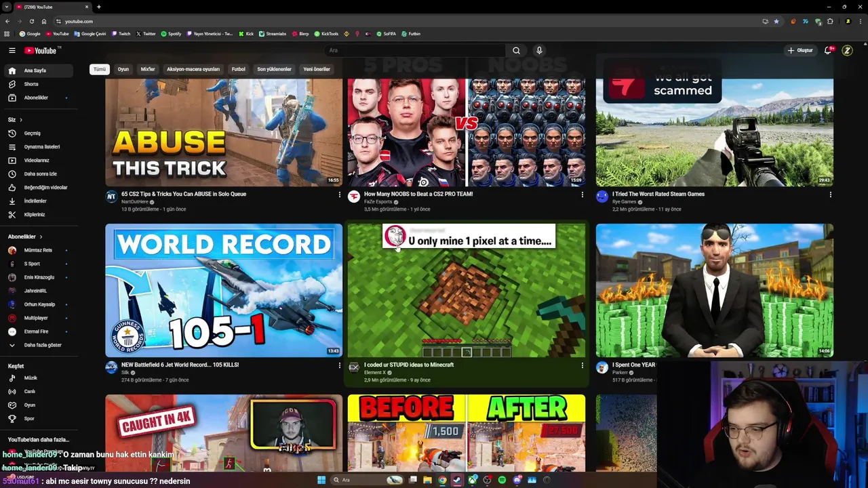The image size is (868, 488).
Task: Open Videolarınız in the sidebar
Action: pyautogui.click(x=39, y=160)
